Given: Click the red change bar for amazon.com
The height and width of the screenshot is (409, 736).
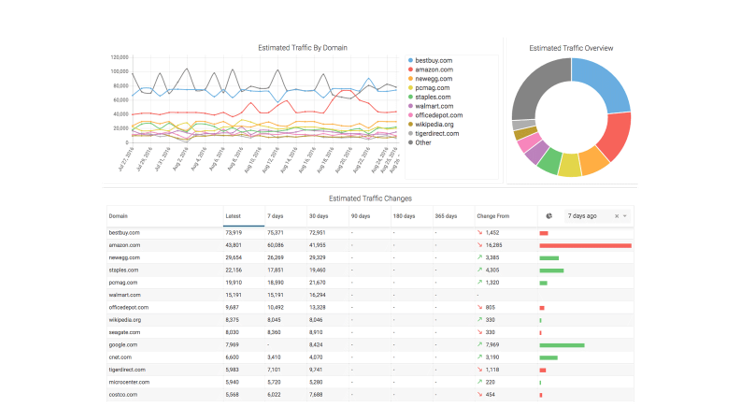Looking at the screenshot, I should [x=585, y=246].
